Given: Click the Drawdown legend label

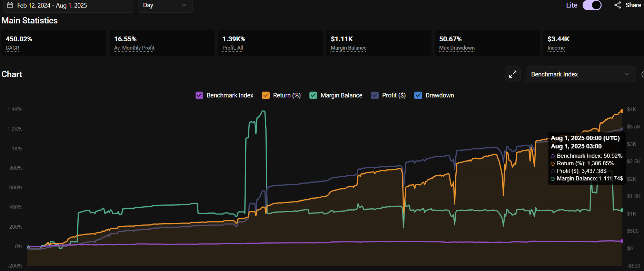Looking at the screenshot, I should coord(440,95).
